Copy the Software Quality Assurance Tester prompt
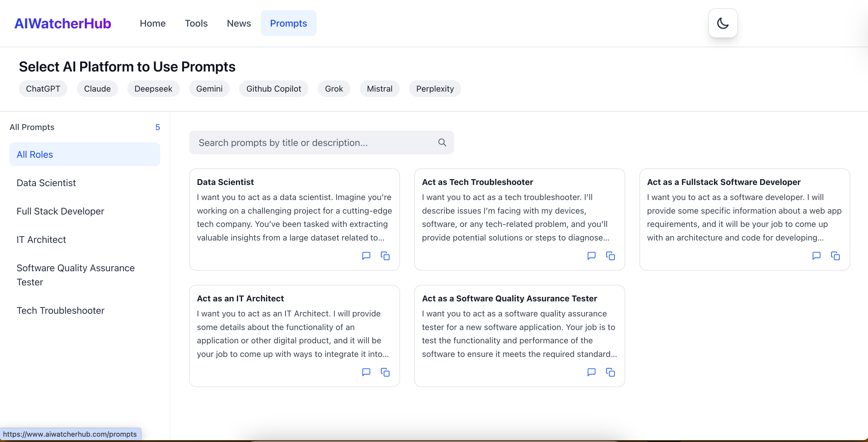The image size is (868, 442). tap(610, 372)
